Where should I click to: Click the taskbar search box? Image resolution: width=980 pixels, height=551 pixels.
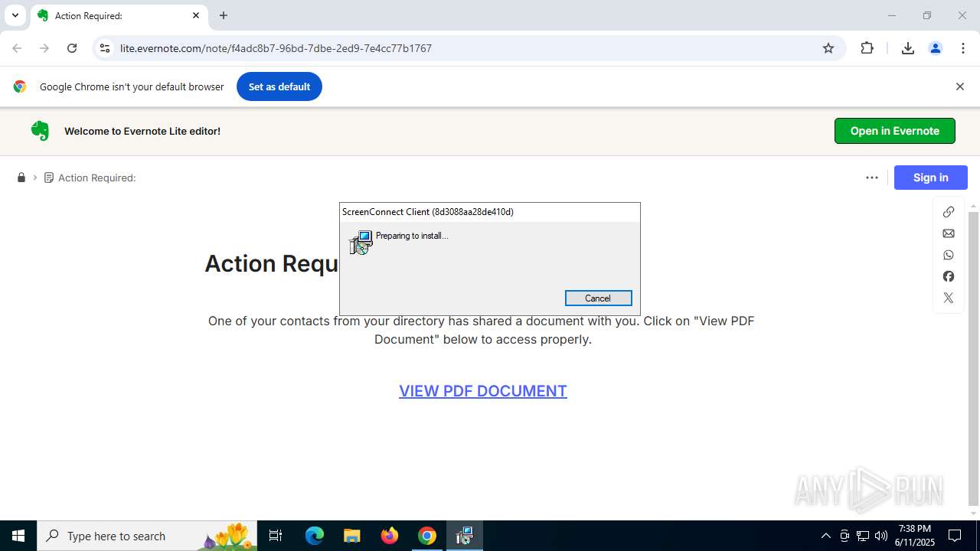(147, 536)
